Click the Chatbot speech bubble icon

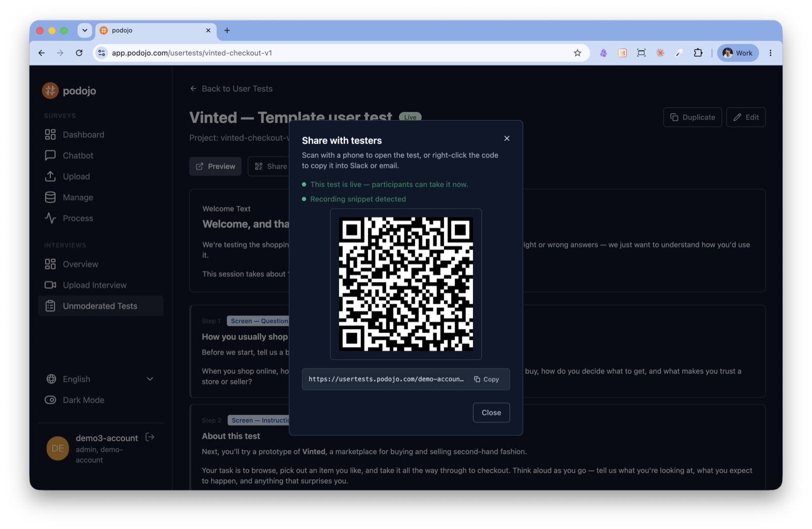[50, 155]
